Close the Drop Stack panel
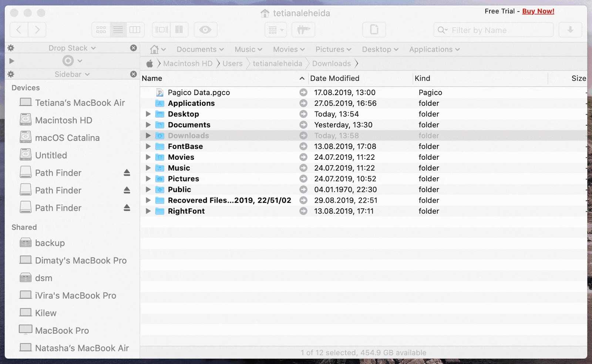The height and width of the screenshot is (364, 592). [134, 48]
